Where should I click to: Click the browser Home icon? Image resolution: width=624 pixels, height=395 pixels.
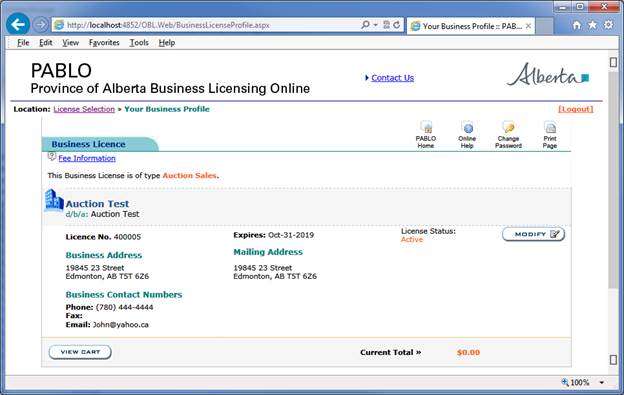coord(577,25)
